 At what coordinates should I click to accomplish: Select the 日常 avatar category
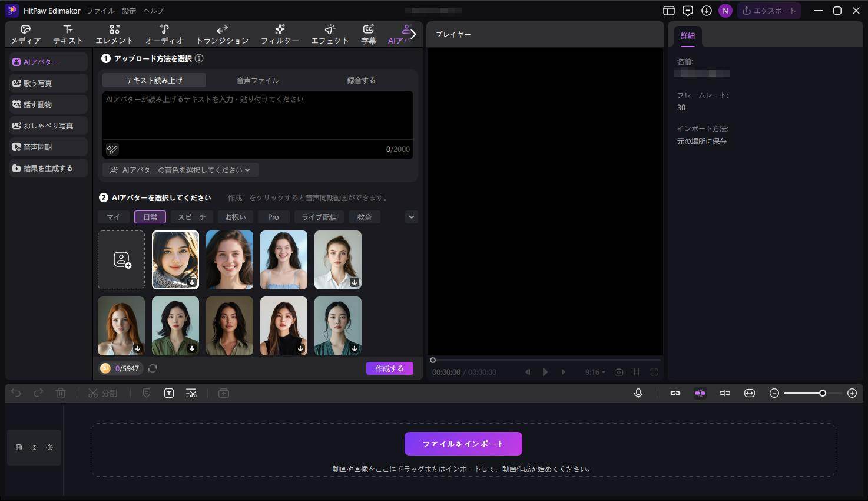150,217
